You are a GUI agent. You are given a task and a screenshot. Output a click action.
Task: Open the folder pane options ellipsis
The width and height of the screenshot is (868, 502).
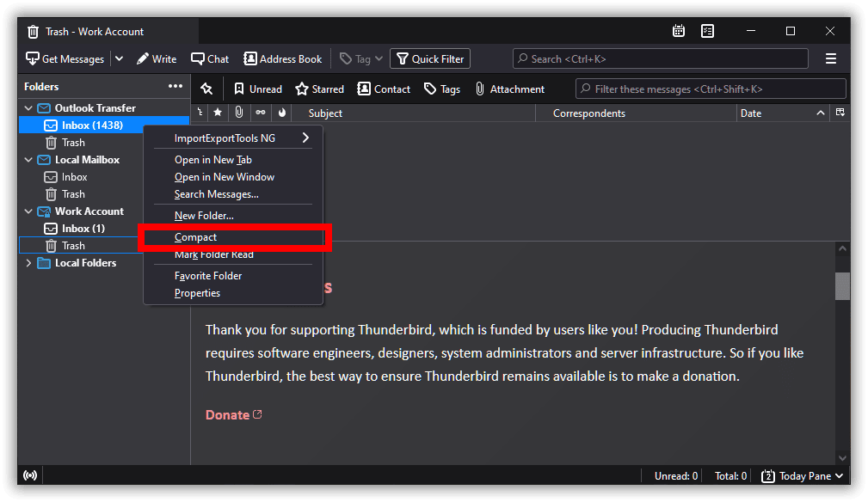click(x=175, y=86)
